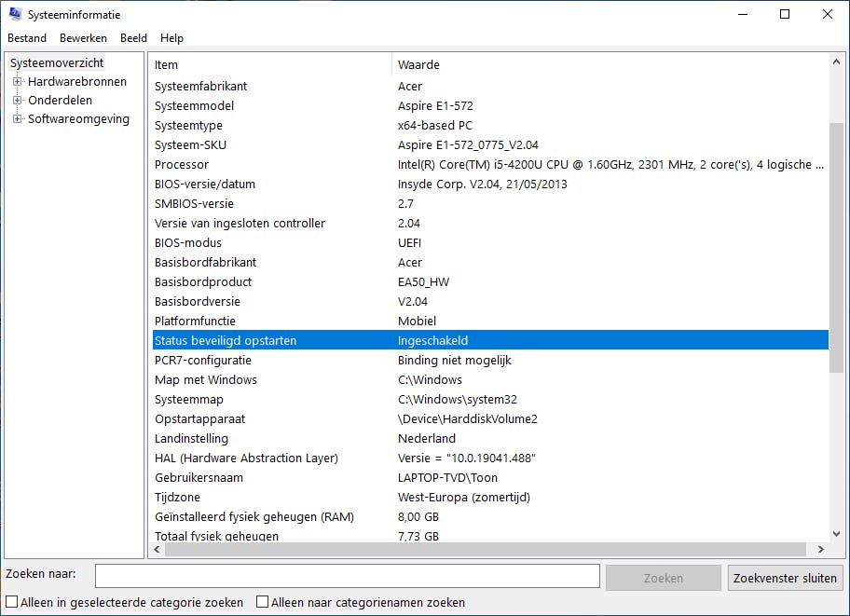Open the Beeld menu
The height and width of the screenshot is (616, 850).
tap(133, 38)
